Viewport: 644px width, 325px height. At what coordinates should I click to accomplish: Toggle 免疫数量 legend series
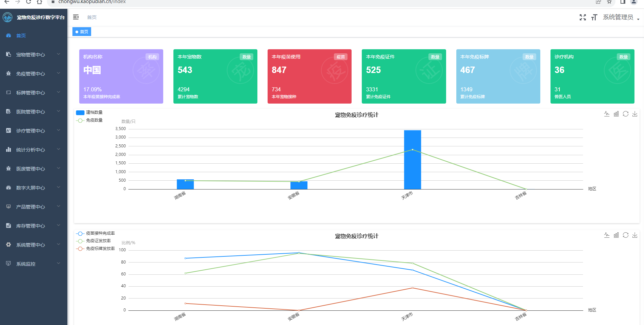(x=89, y=120)
